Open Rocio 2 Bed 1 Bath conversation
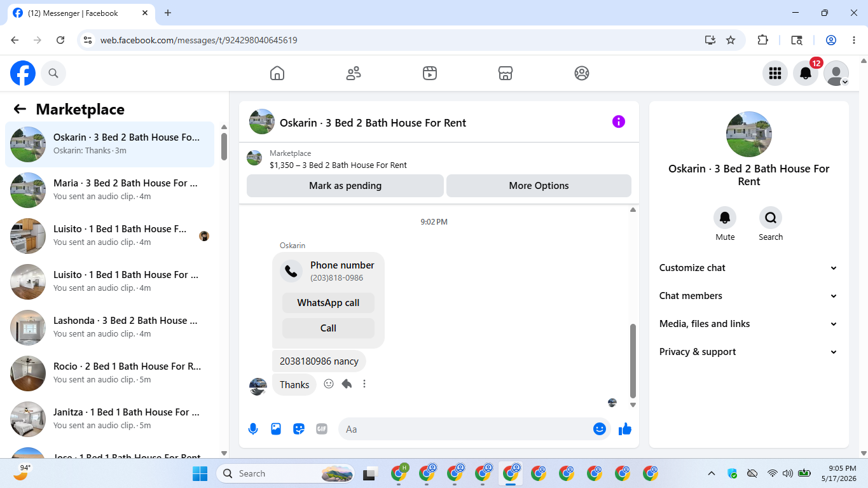 coord(110,373)
